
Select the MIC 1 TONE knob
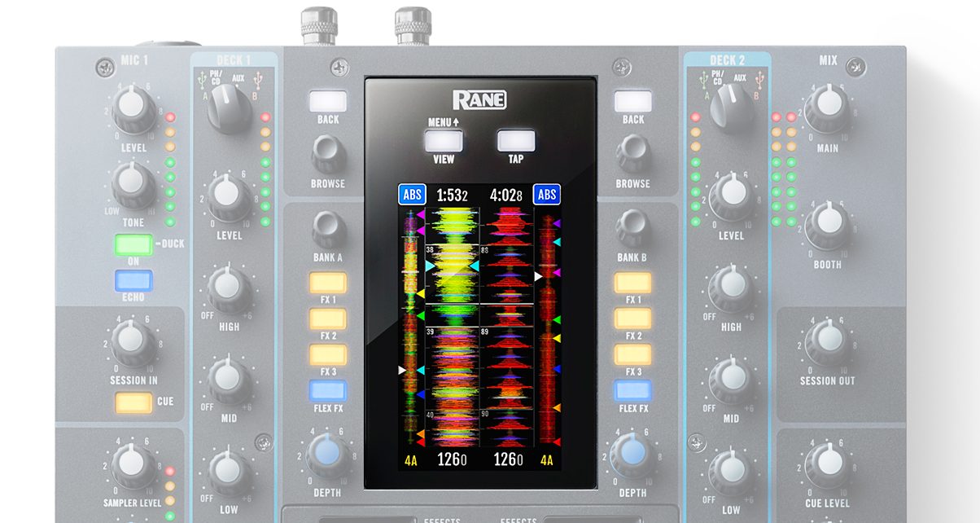133,184
